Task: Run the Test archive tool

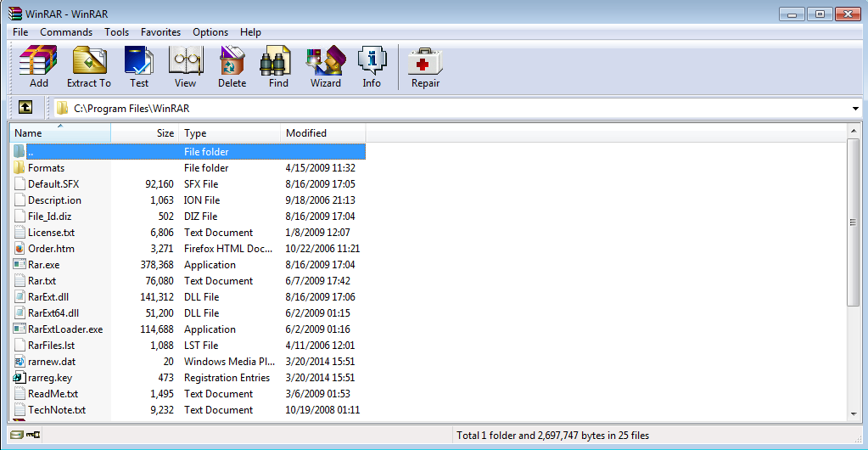Action: (139, 60)
